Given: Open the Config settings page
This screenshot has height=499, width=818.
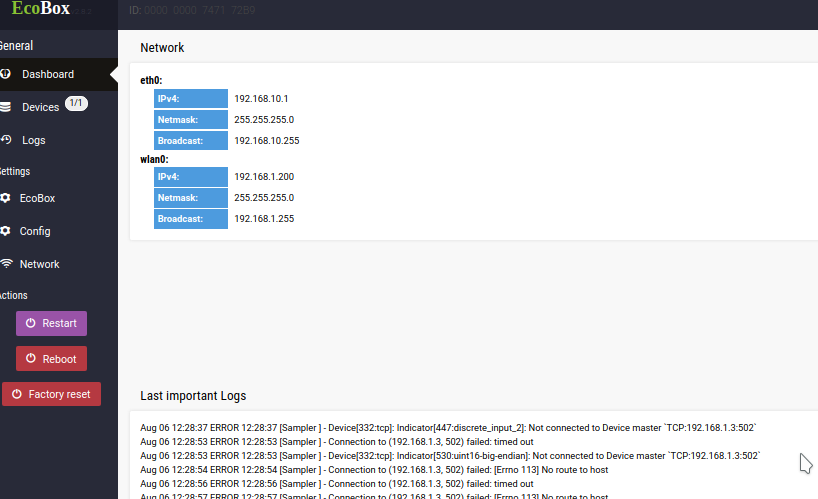Looking at the screenshot, I should click(x=58, y=231).
